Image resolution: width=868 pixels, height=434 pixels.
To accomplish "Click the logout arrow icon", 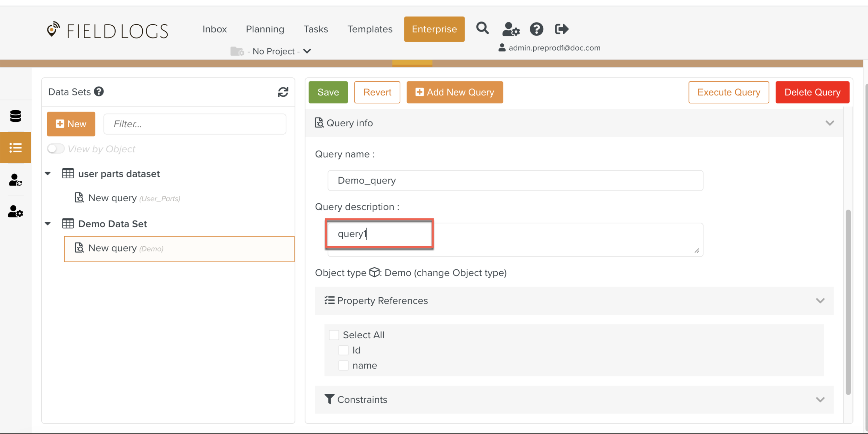I will 561,29.
